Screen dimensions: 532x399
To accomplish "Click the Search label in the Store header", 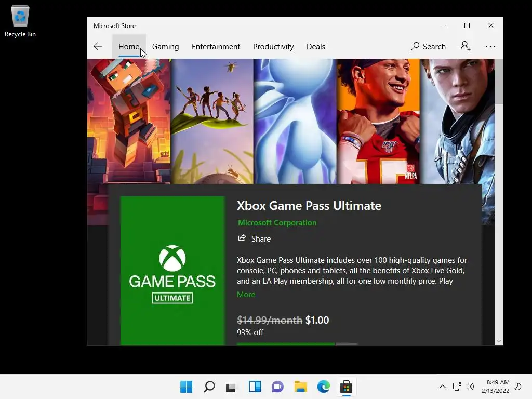I will coord(434,46).
